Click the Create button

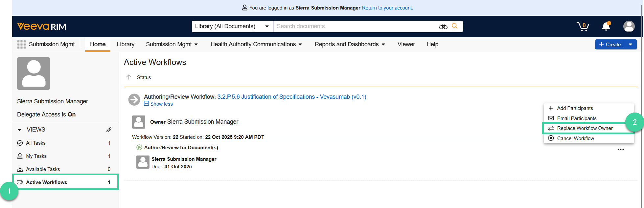tap(609, 44)
